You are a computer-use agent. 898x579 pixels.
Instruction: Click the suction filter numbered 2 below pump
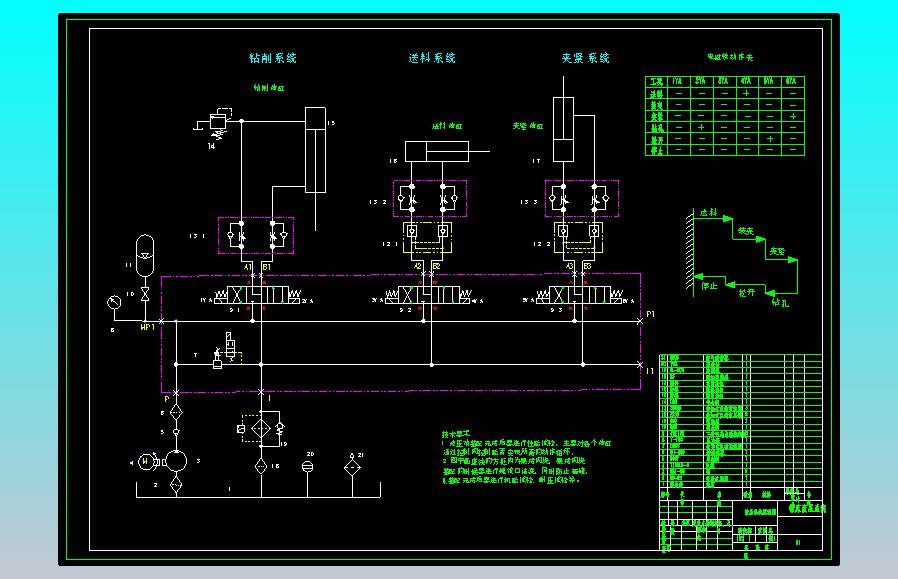pos(176,485)
